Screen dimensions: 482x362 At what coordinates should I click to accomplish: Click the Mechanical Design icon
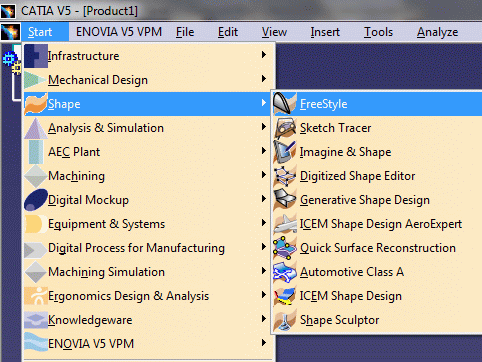(36, 80)
